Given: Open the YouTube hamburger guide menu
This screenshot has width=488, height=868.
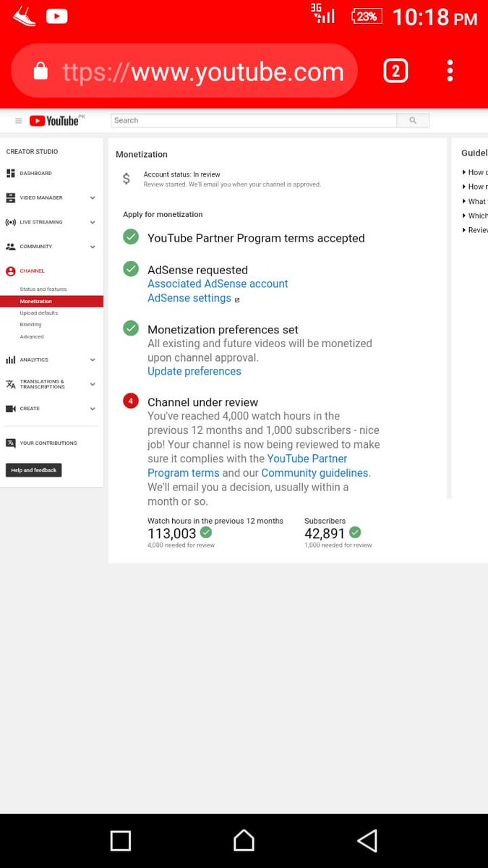Looking at the screenshot, I should [18, 121].
